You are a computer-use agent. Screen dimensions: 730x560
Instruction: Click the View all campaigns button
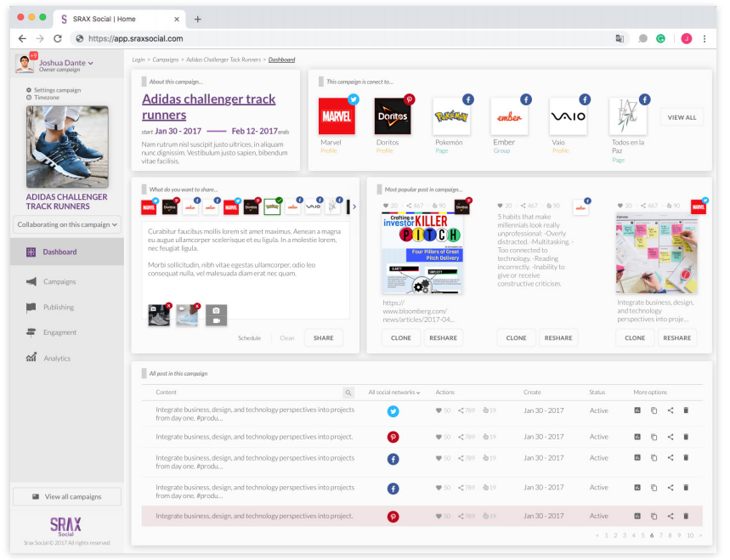pos(67,496)
